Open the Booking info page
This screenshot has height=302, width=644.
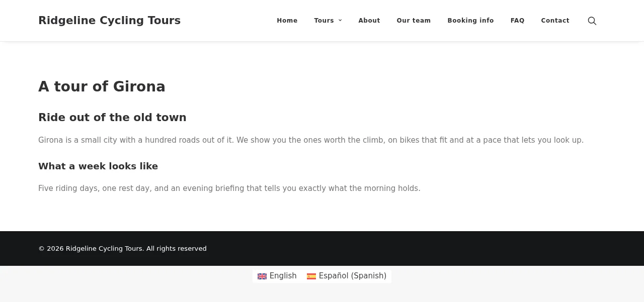(470, 21)
